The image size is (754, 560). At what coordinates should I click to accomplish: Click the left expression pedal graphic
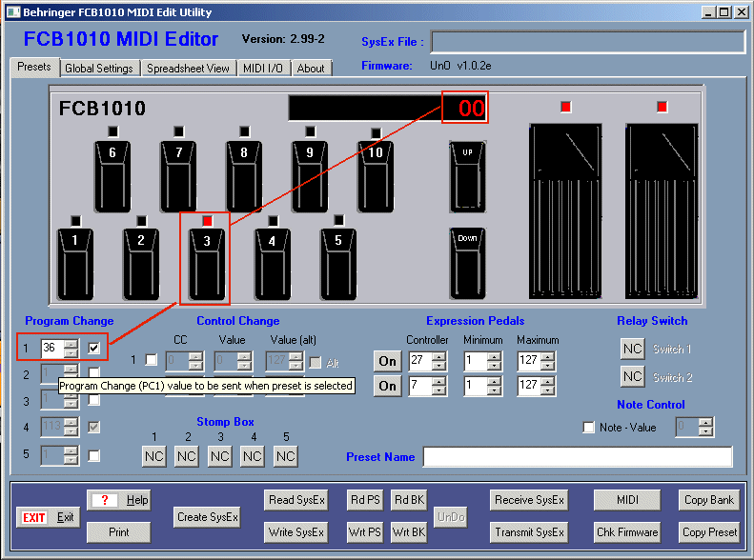tap(565, 211)
